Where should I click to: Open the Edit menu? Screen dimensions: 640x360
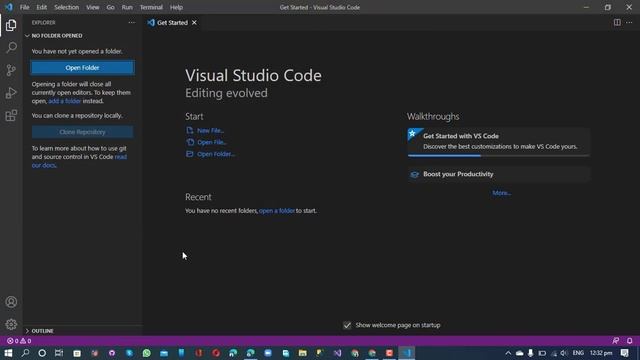[x=42, y=7]
